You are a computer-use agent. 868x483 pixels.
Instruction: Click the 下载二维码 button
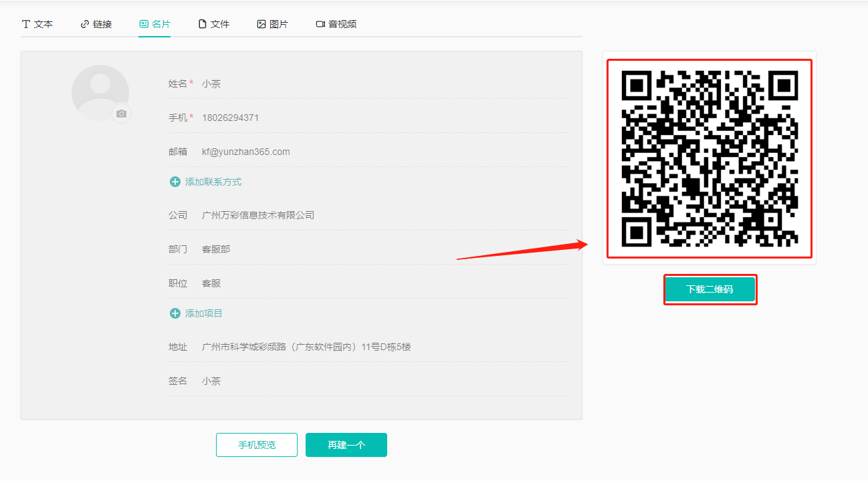tap(710, 289)
